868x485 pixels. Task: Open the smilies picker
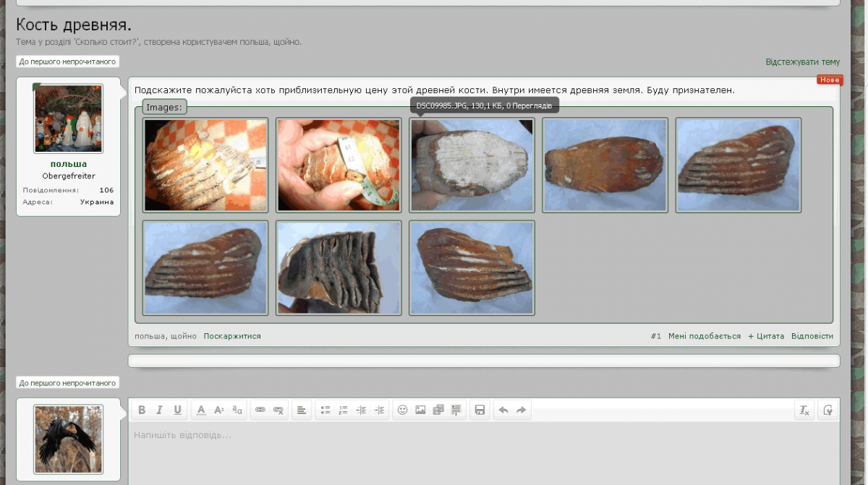click(x=403, y=410)
